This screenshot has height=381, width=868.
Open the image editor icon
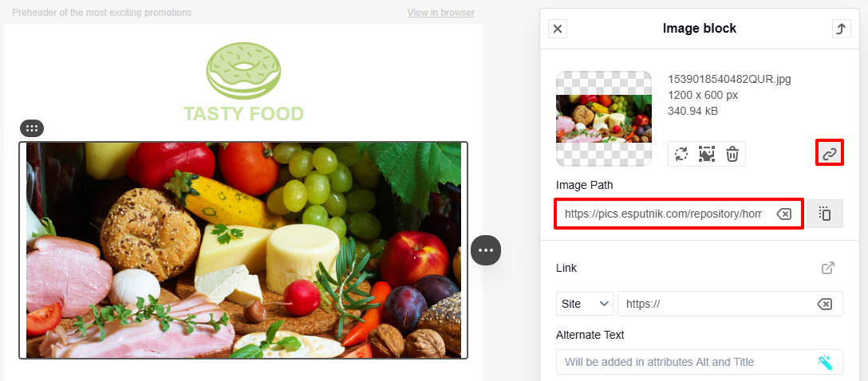[x=706, y=154]
